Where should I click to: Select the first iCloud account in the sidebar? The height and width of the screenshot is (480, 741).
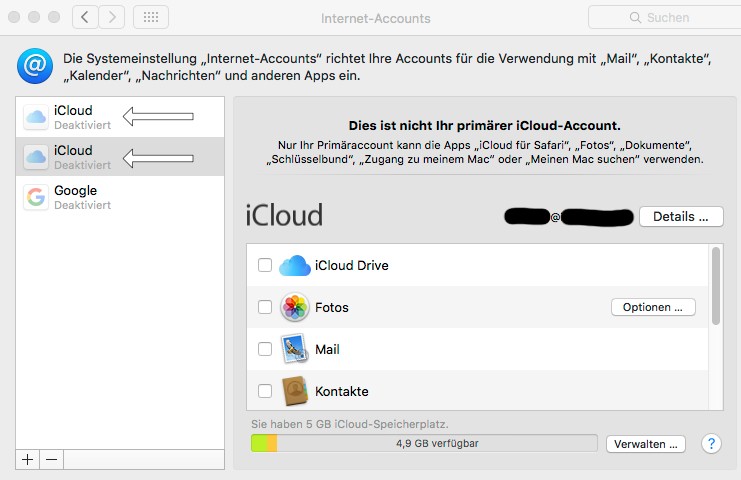(x=120, y=117)
